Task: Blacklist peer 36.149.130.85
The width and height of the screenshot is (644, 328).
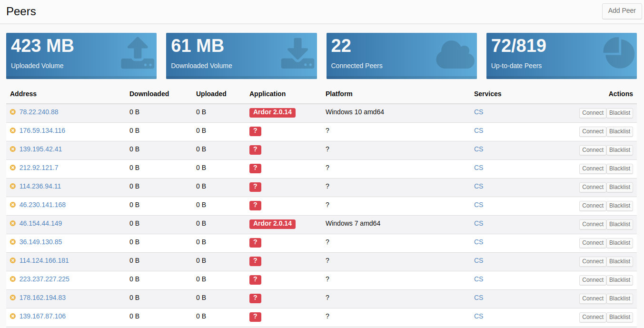Action: coord(619,243)
